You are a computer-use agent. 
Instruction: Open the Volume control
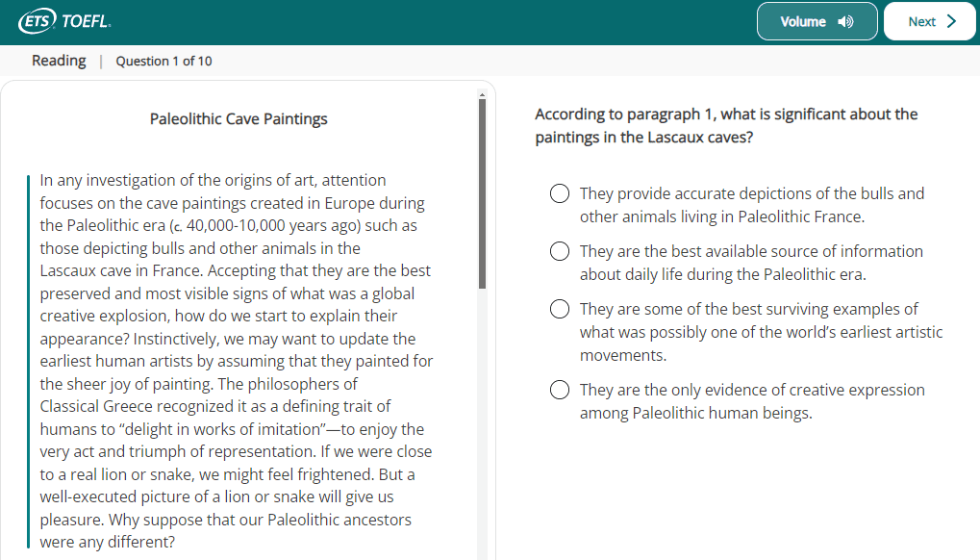pos(817,21)
